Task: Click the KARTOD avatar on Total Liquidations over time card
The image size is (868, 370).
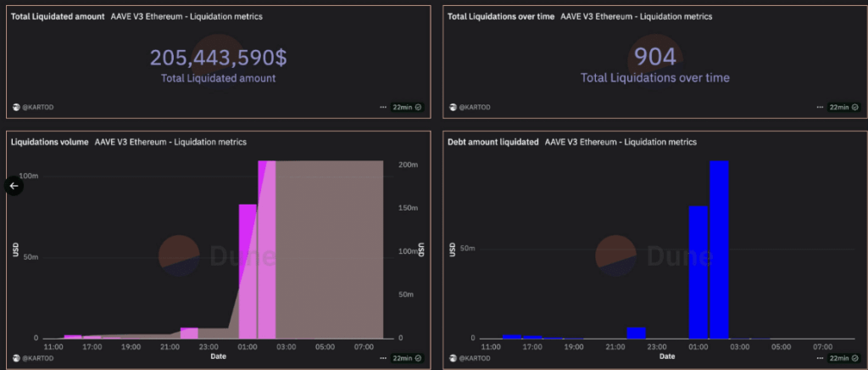Action: pyautogui.click(x=453, y=108)
